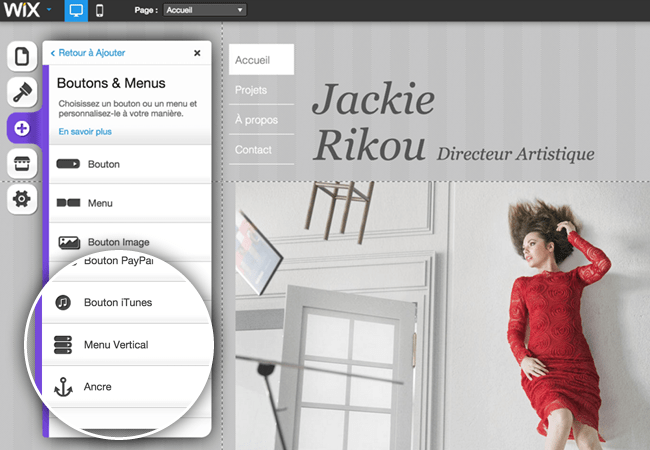Click the anchor icon
The image size is (650, 450).
[x=63, y=387]
